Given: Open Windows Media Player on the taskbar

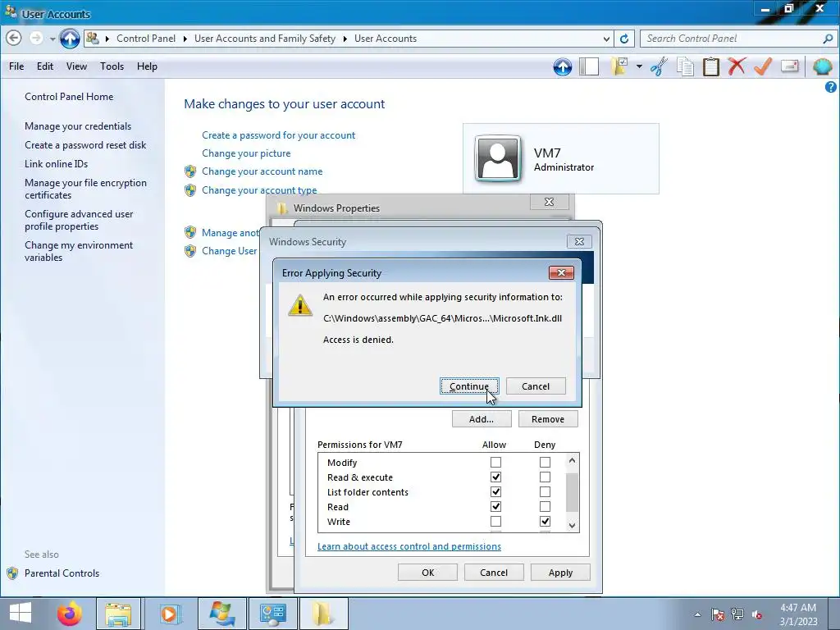Looking at the screenshot, I should pos(169,614).
